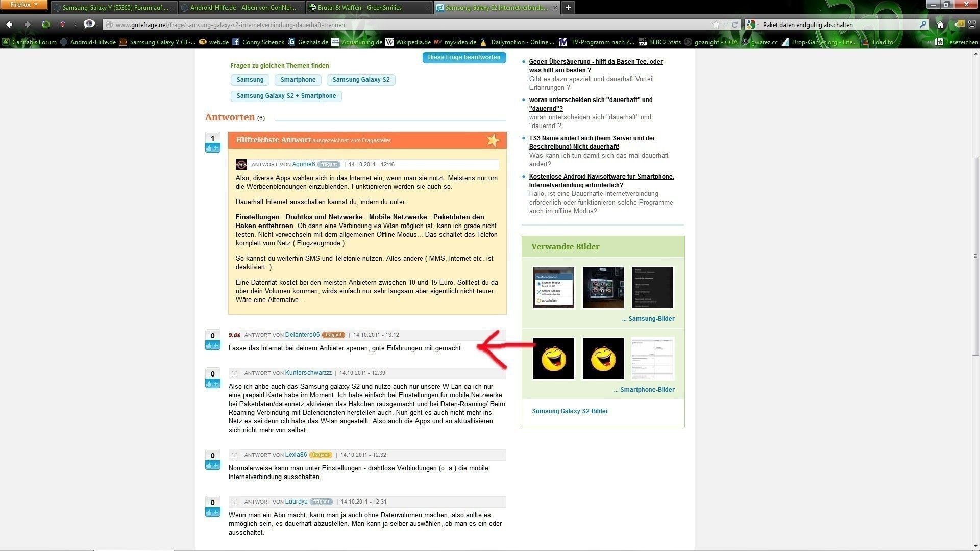Open Geizhals.de bookmark
The image size is (980, 551).
tap(308, 42)
